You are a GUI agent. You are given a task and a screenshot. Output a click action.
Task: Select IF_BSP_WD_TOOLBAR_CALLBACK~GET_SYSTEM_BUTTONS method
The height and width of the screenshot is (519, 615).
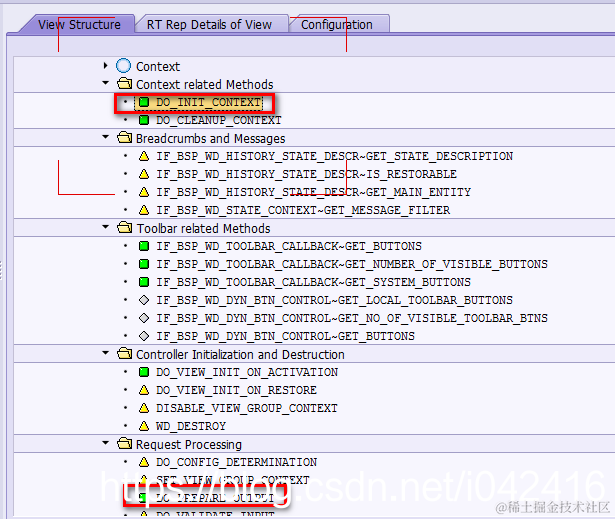point(313,282)
